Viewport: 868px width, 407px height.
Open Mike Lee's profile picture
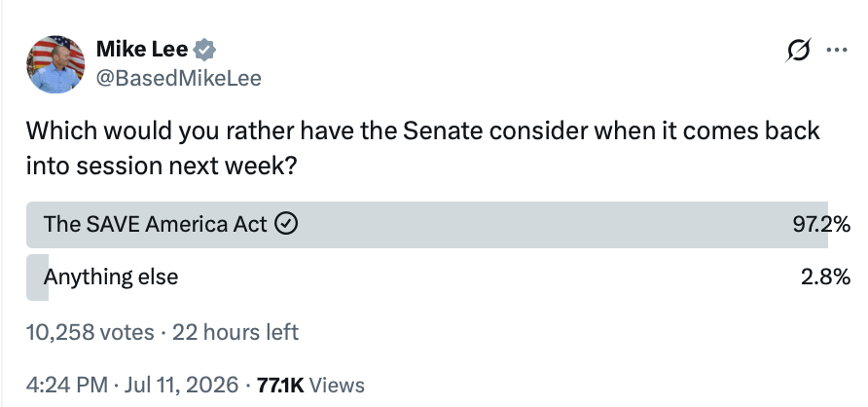(x=55, y=64)
